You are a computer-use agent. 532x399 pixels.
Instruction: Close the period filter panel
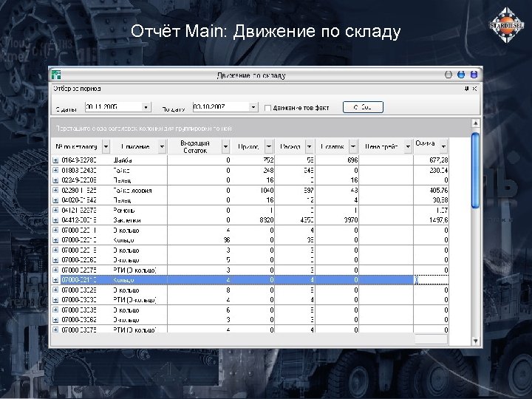click(474, 89)
